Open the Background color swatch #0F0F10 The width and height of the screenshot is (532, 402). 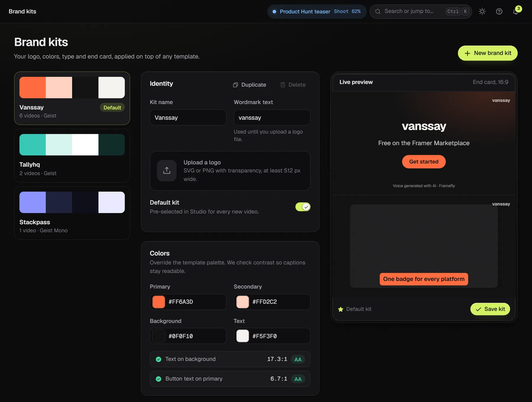point(159,336)
